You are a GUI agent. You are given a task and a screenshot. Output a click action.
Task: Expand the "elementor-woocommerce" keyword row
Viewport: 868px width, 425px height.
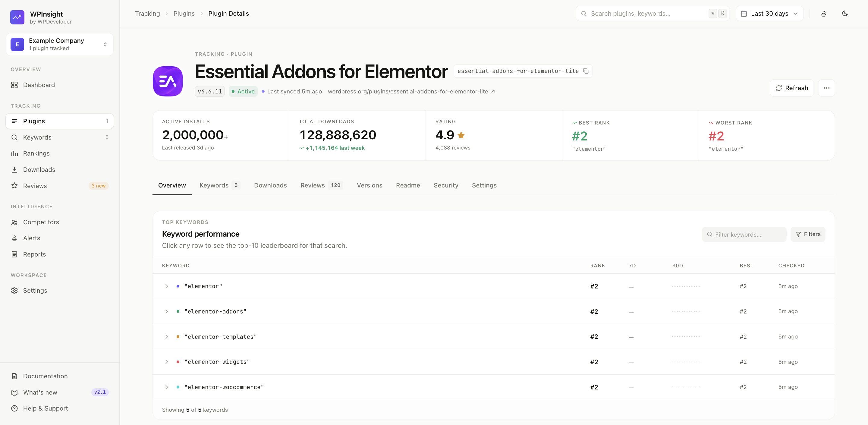[166, 387]
